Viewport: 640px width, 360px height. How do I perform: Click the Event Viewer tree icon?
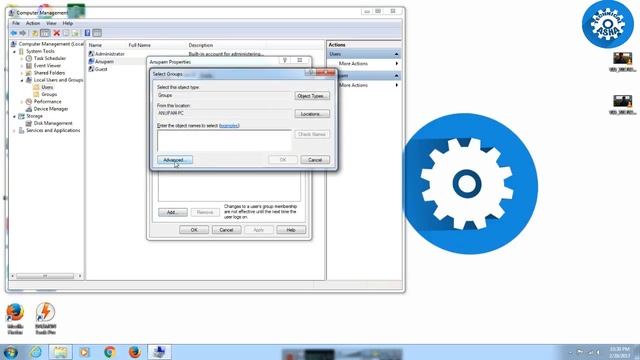[29, 66]
